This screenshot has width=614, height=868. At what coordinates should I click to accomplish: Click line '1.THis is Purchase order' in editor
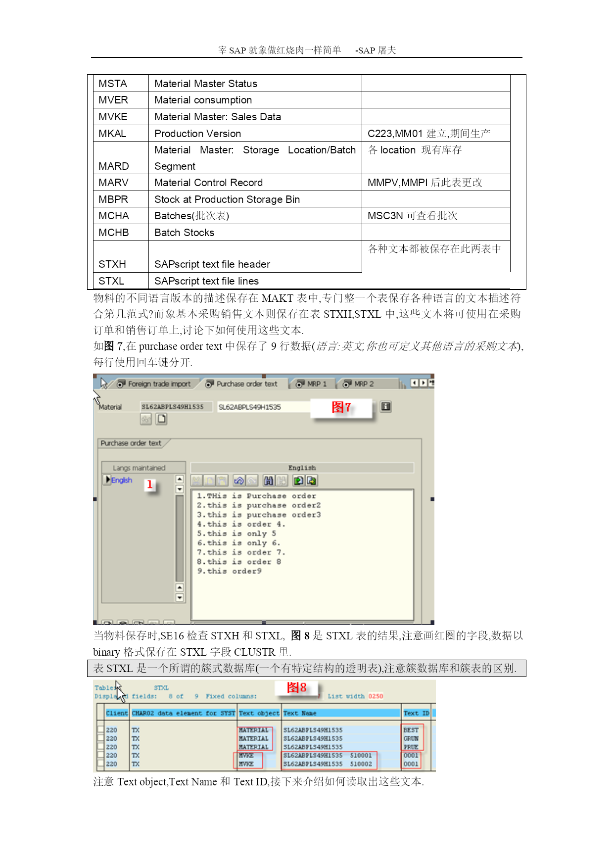point(256,496)
